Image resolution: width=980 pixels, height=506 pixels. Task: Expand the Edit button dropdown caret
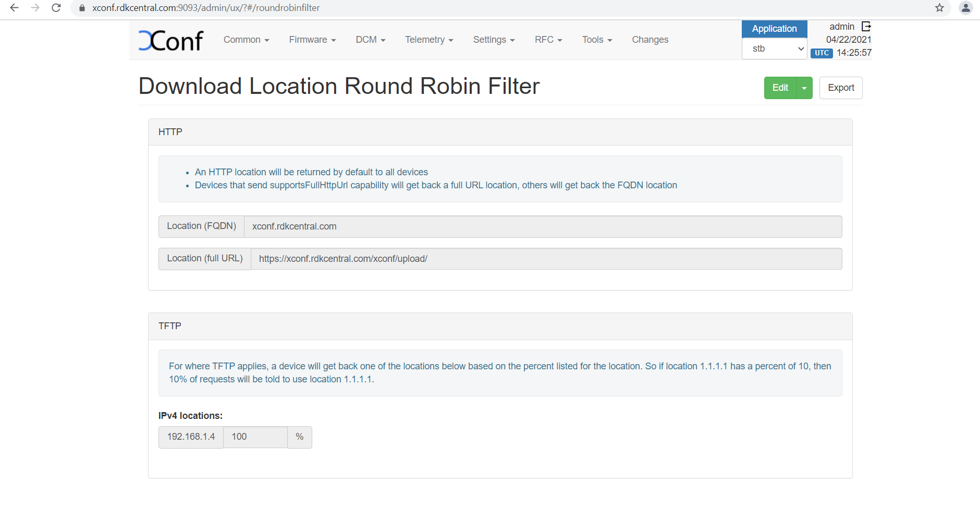(x=804, y=88)
